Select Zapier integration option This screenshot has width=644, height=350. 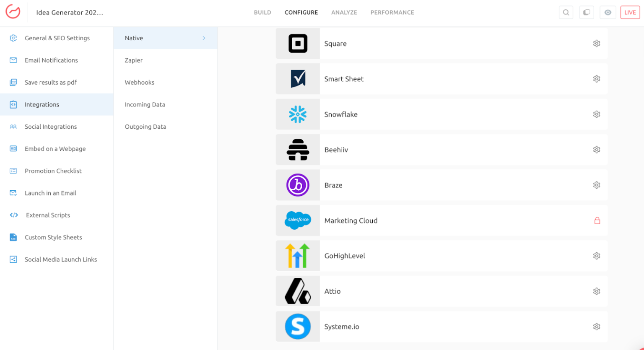134,60
